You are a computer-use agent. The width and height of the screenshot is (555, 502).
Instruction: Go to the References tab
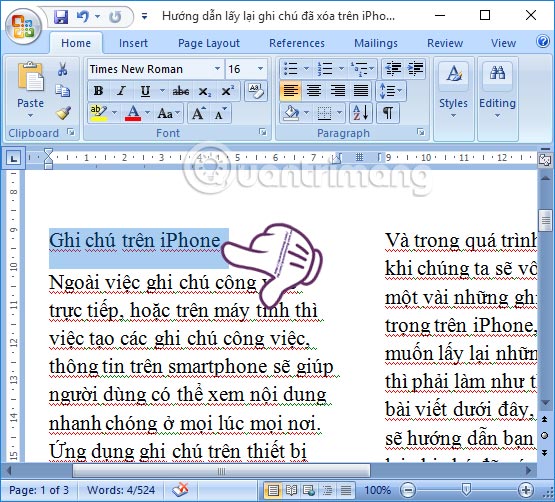click(x=297, y=43)
